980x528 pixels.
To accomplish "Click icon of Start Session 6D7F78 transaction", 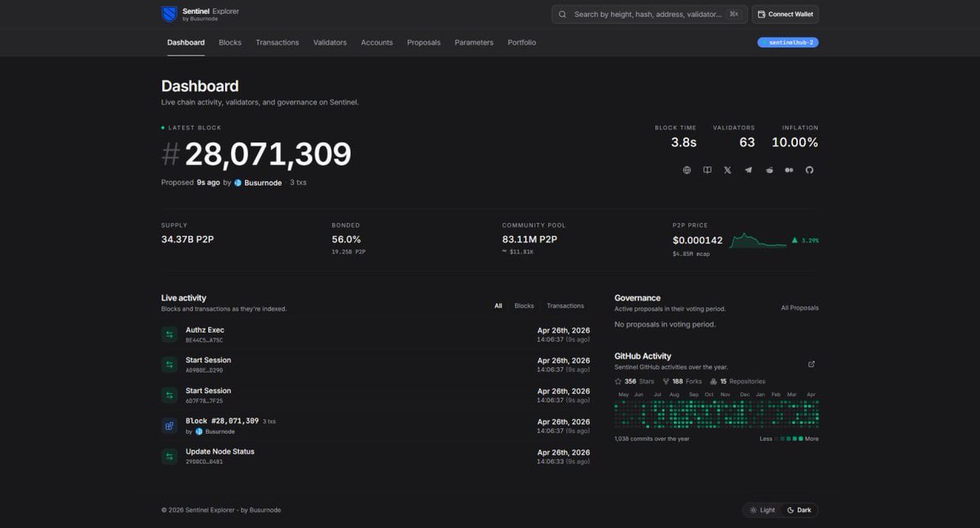I will click(x=169, y=396).
